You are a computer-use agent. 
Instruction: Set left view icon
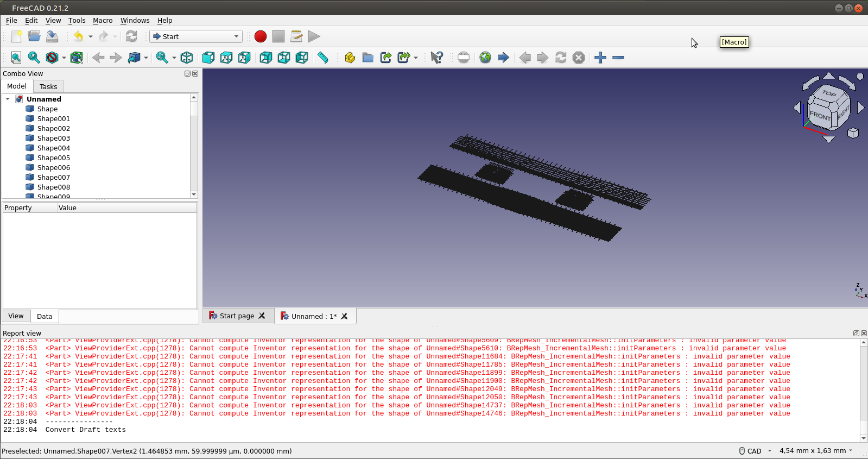[302, 58]
